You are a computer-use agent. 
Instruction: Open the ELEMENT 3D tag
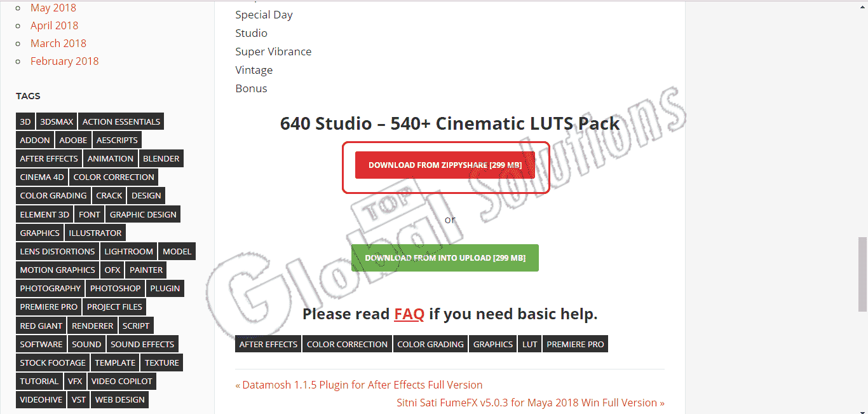pyautogui.click(x=44, y=214)
